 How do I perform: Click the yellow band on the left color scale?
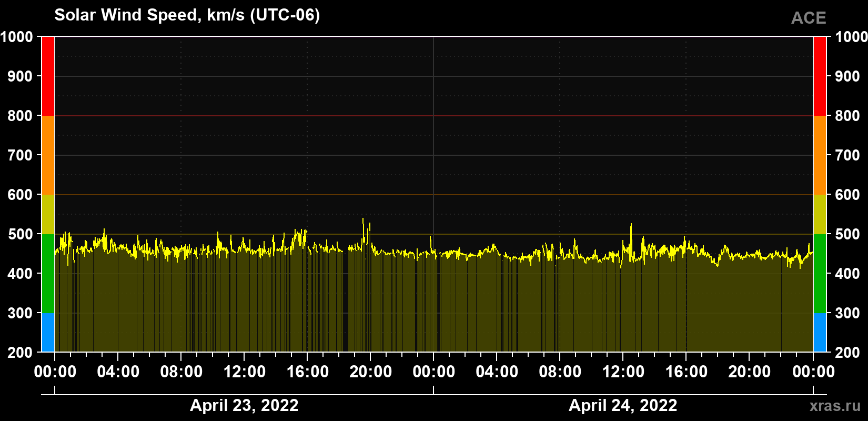pos(48,214)
